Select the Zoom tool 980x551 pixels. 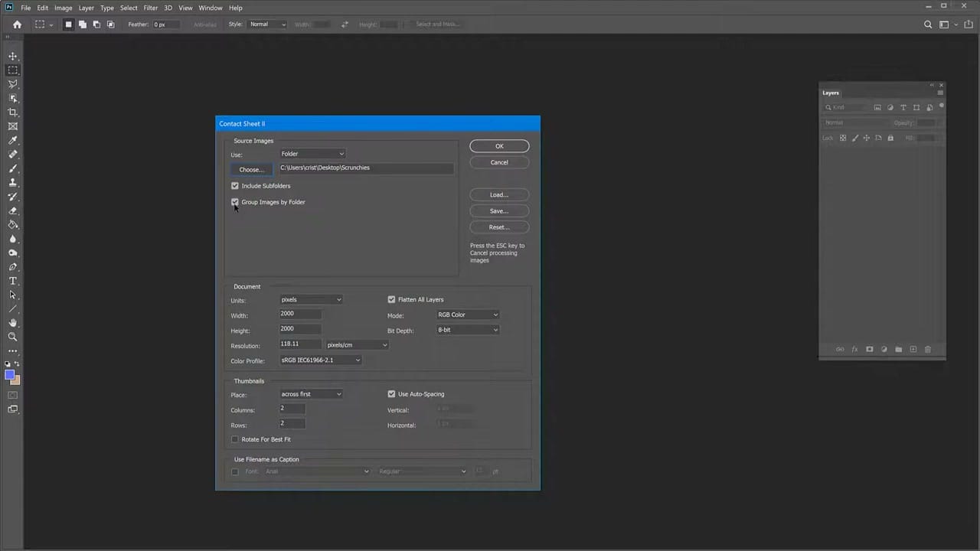12,336
